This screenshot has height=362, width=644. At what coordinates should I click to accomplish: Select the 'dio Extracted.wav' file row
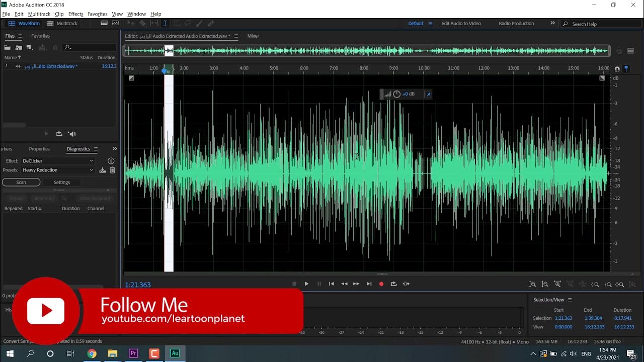59,66
